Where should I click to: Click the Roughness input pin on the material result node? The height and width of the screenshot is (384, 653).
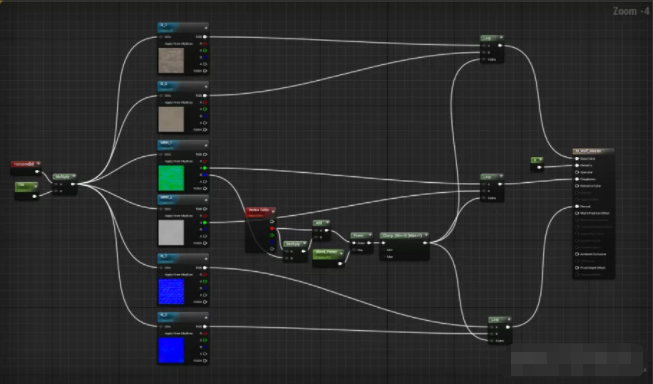coord(577,179)
